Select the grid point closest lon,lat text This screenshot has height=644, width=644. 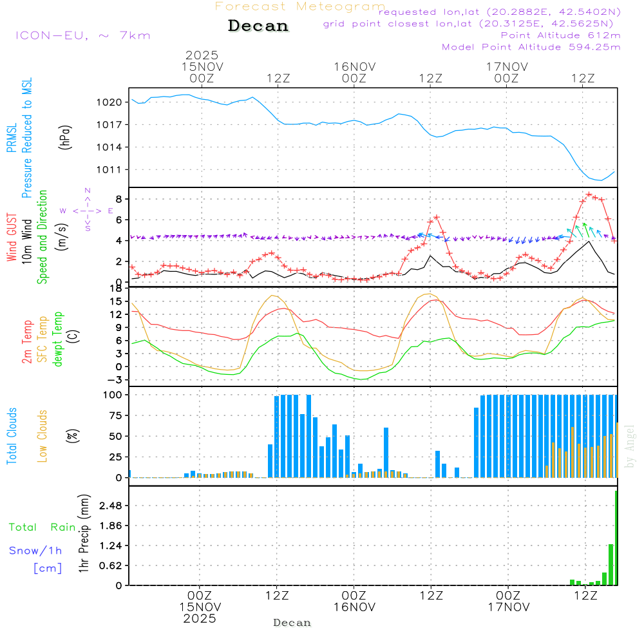click(472, 24)
